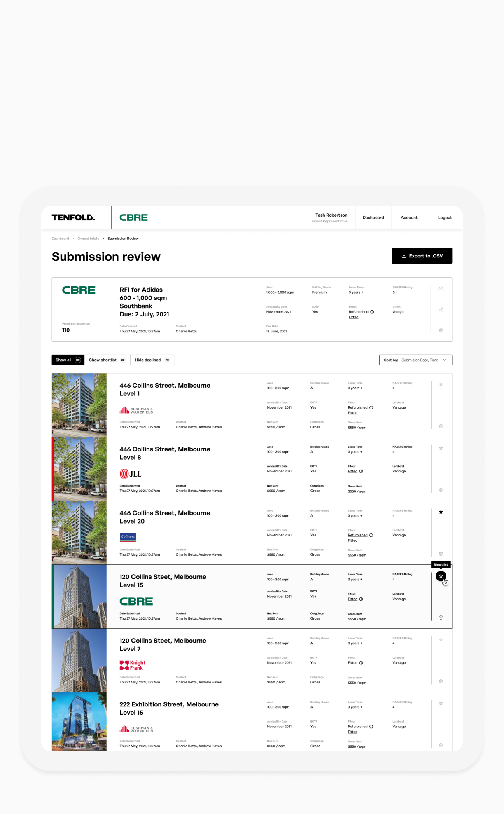Delete 120 Collins Steet Level 15 submission
504x814 pixels.
(441, 617)
